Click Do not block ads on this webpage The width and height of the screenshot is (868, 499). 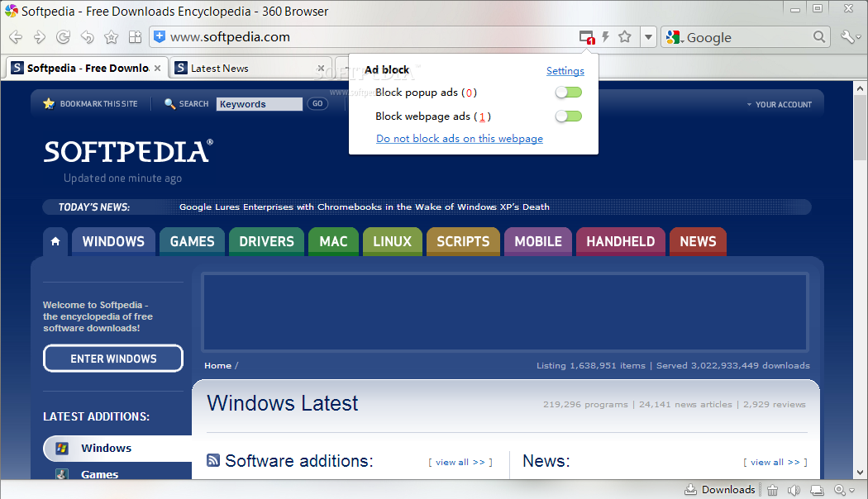tap(460, 139)
